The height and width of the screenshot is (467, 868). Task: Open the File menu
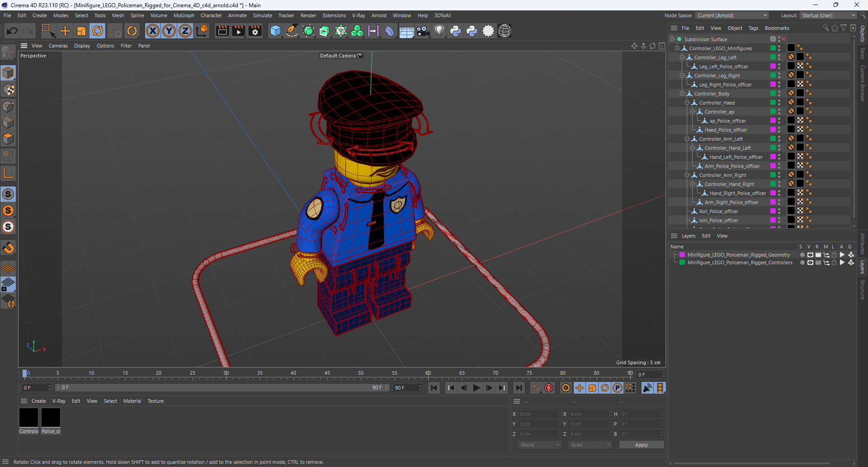point(7,15)
